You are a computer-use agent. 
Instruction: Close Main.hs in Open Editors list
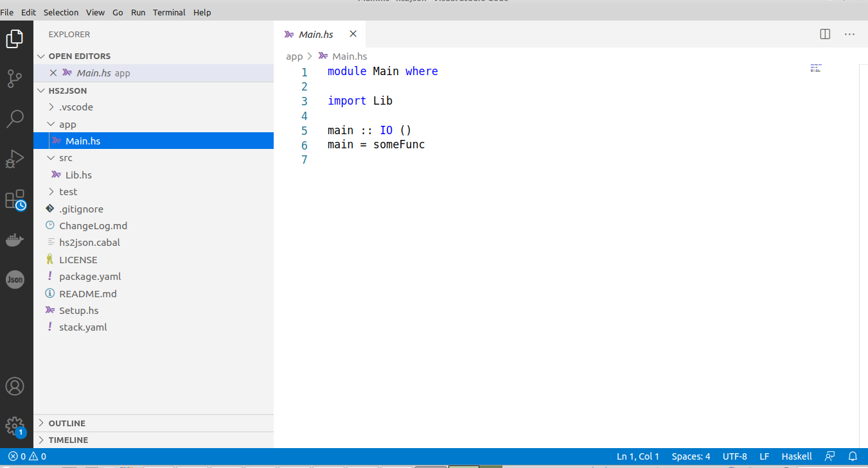[x=53, y=73]
